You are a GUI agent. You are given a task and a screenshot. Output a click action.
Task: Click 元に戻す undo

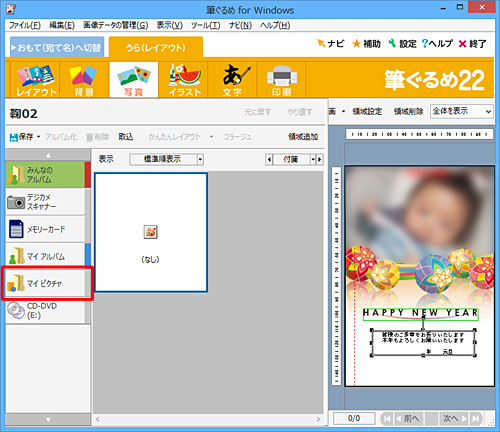pos(258,112)
